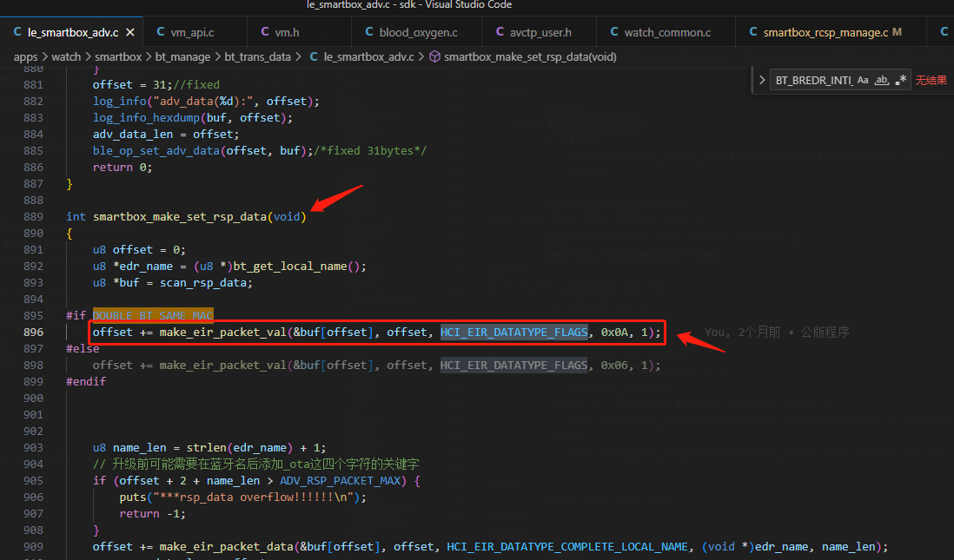Click line number 896 in the gutter
Screen dimensions: 954x560
click(34, 332)
